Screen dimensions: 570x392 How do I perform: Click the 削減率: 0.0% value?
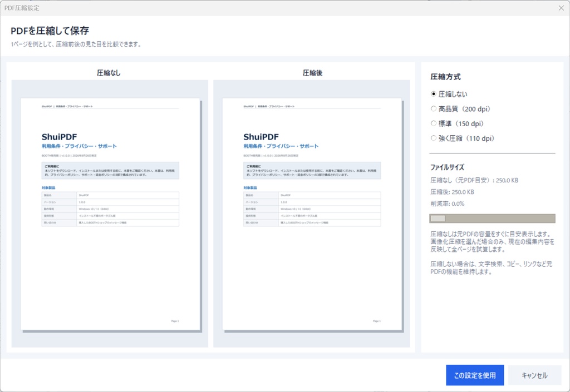pyautogui.click(x=448, y=204)
